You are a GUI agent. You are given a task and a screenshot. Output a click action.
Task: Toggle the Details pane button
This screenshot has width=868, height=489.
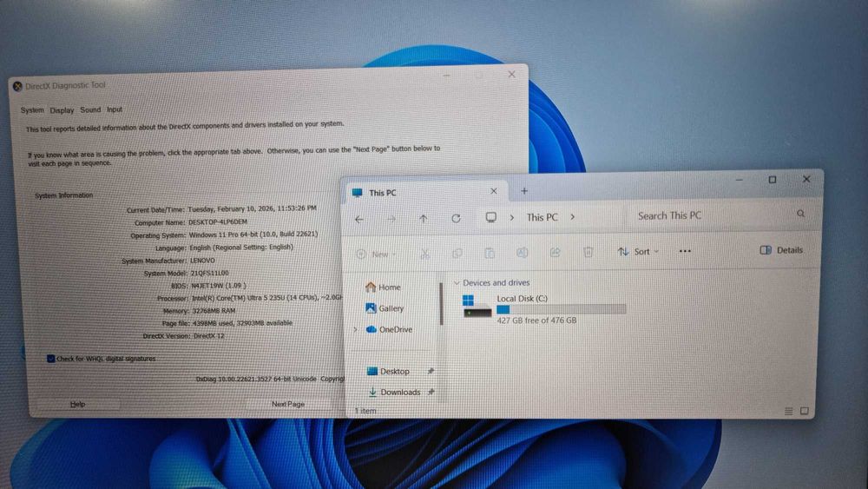[781, 250]
